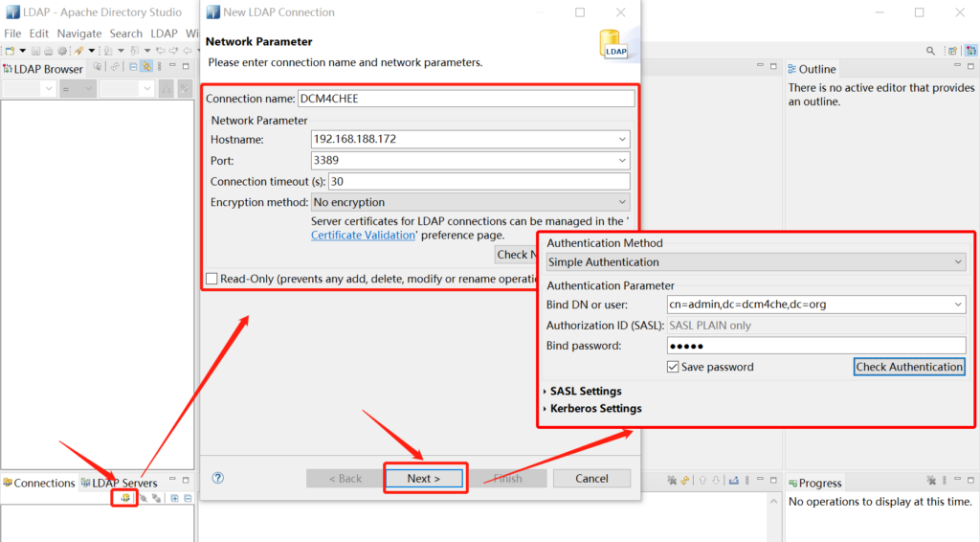Open the Hostname dropdown
980x542 pixels.
tap(623, 140)
